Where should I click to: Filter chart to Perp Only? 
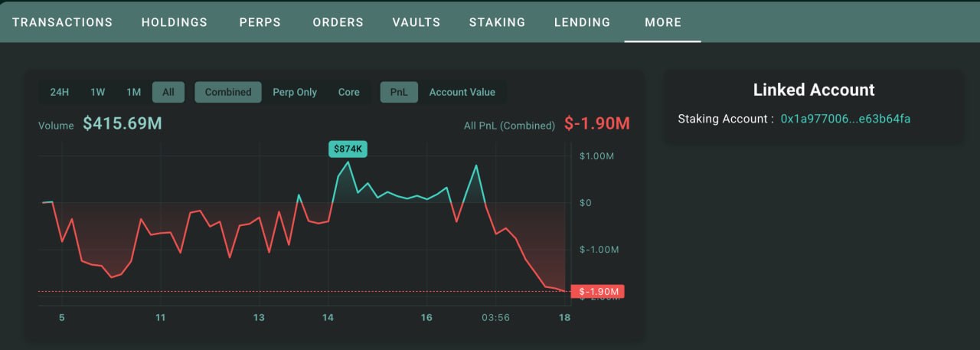click(295, 92)
